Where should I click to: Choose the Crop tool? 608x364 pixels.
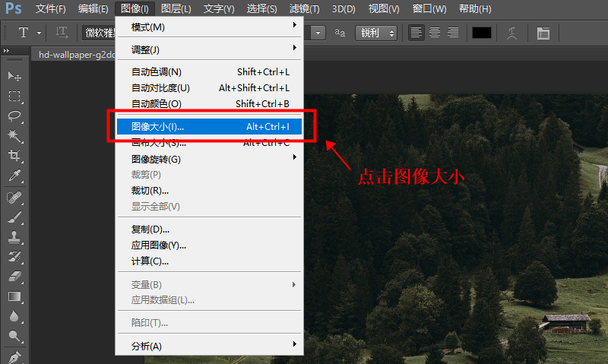[14, 156]
